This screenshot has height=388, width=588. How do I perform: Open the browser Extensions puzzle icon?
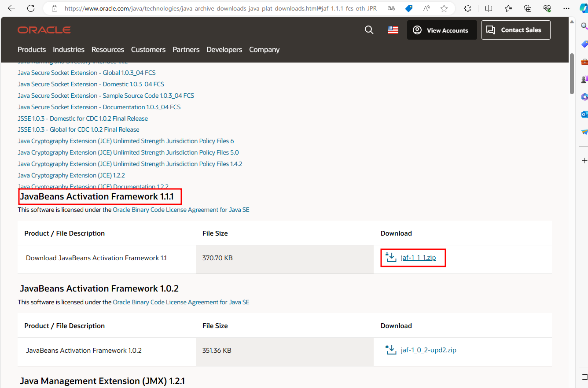tap(468, 8)
